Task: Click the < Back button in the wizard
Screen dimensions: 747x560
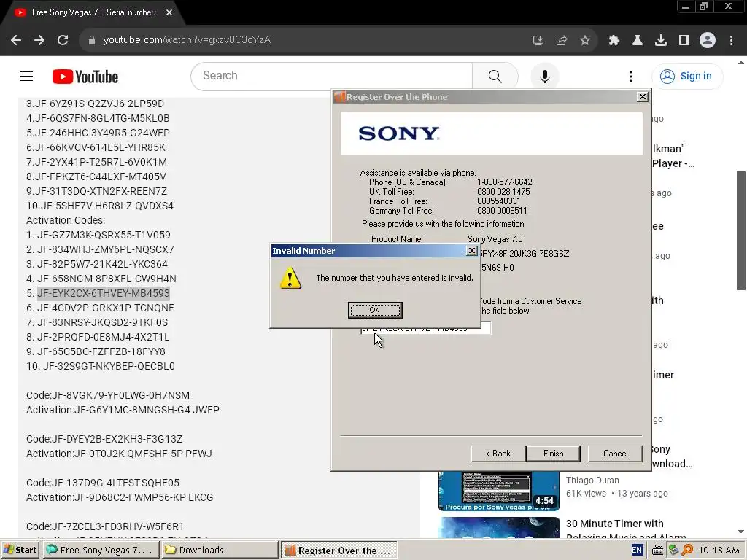Action: (x=498, y=454)
